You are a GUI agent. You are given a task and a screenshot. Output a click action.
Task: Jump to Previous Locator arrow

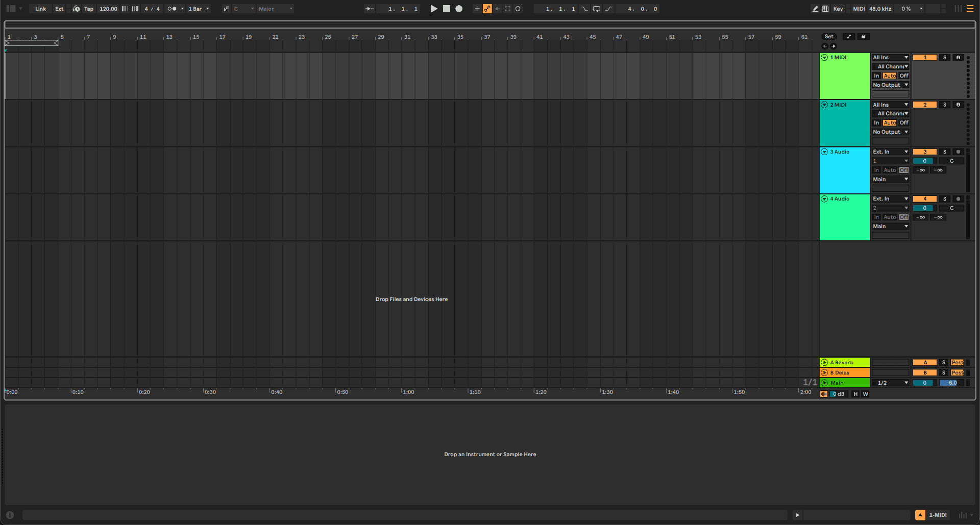click(x=825, y=46)
